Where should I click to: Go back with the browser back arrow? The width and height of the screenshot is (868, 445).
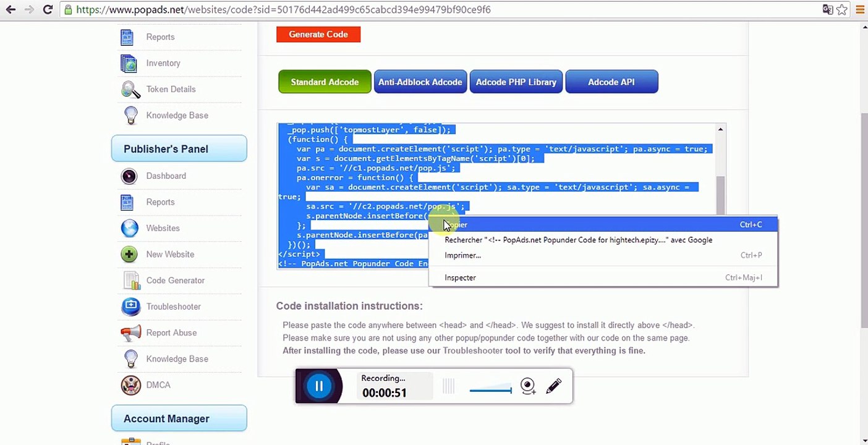[x=11, y=9]
